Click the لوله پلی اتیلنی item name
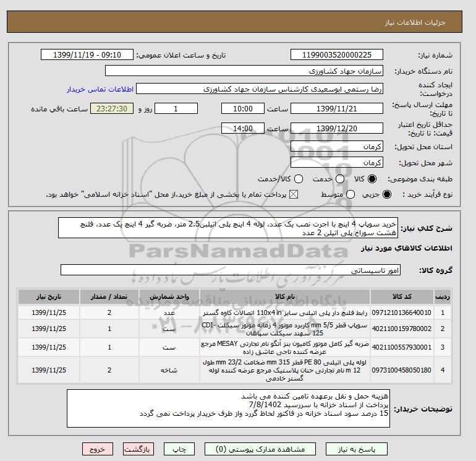Screen dimensions: 476x461 click(285, 371)
